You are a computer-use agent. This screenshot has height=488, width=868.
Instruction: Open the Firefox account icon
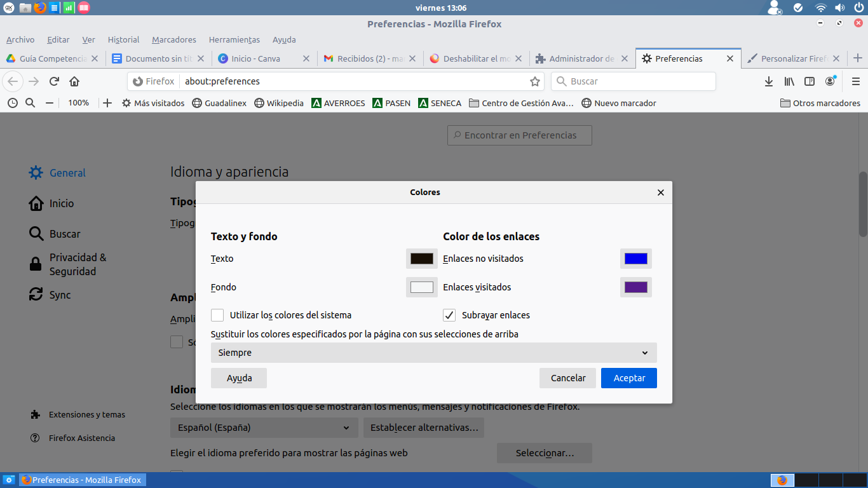tap(830, 81)
